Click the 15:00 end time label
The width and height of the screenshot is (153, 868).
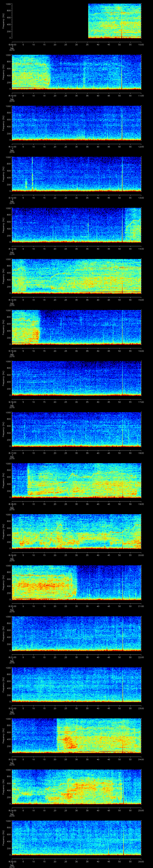[x=141, y=300]
